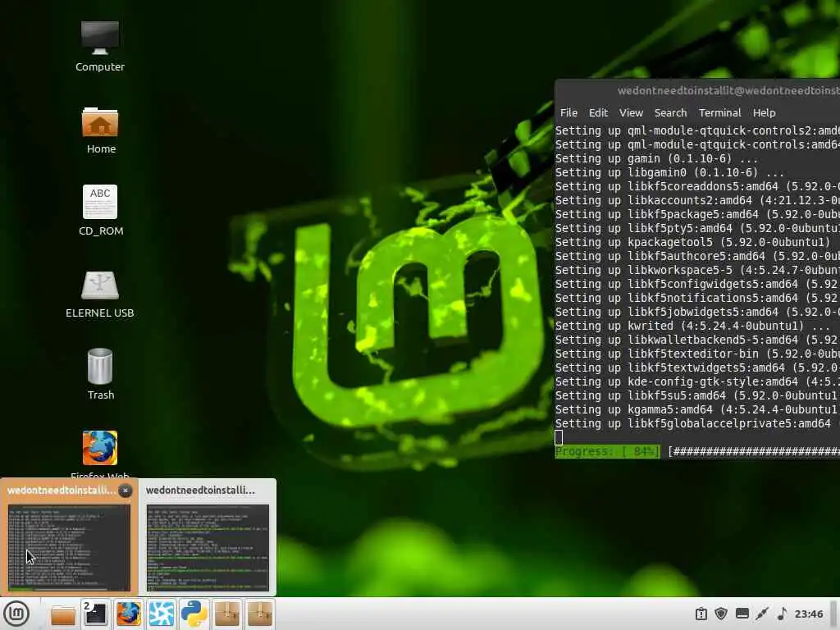Open the terminal Help menu
The image size is (840, 630).
pos(764,113)
